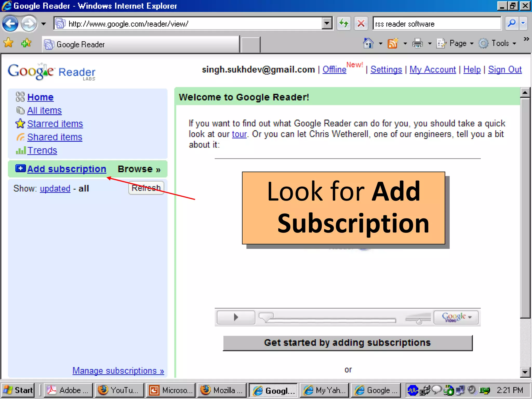Click the RSS Feeds toolbar icon

pos(393,43)
